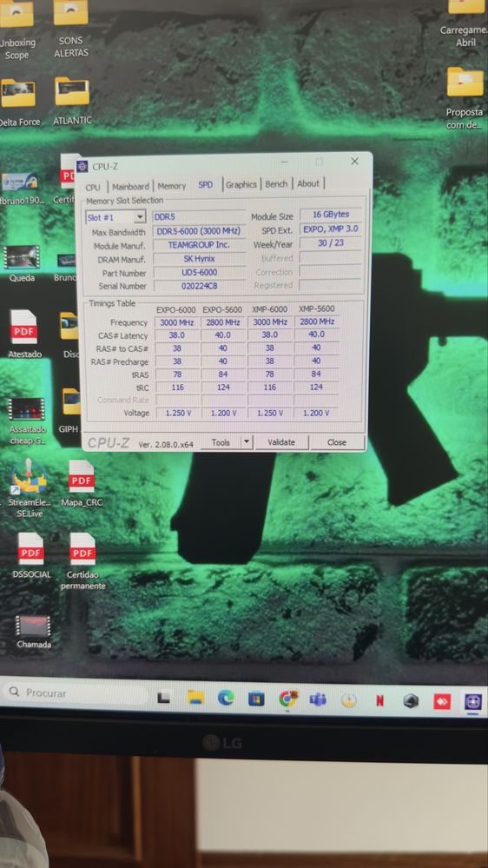Screen dimensions: 488x868
Task: Click the EXPO-6000 column header
Action: click(176, 309)
